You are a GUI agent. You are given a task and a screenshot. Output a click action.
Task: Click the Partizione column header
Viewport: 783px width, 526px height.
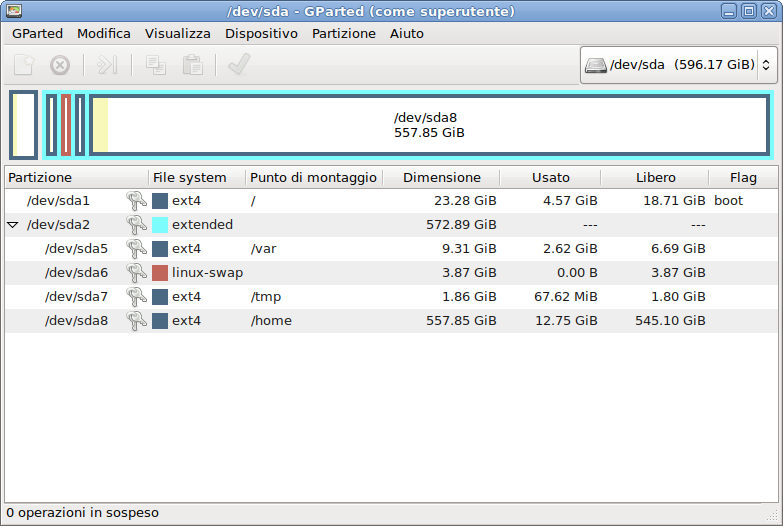[x=76, y=178]
